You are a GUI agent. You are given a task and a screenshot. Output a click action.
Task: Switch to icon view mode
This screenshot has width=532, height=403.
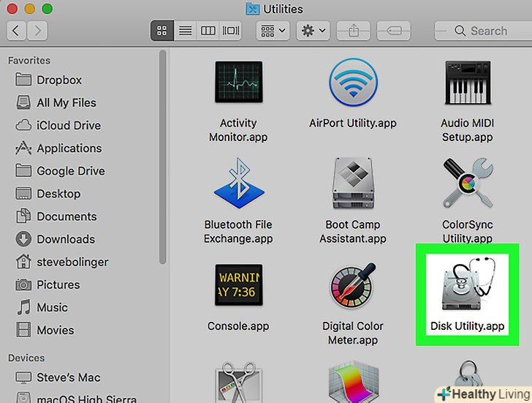pyautogui.click(x=161, y=31)
